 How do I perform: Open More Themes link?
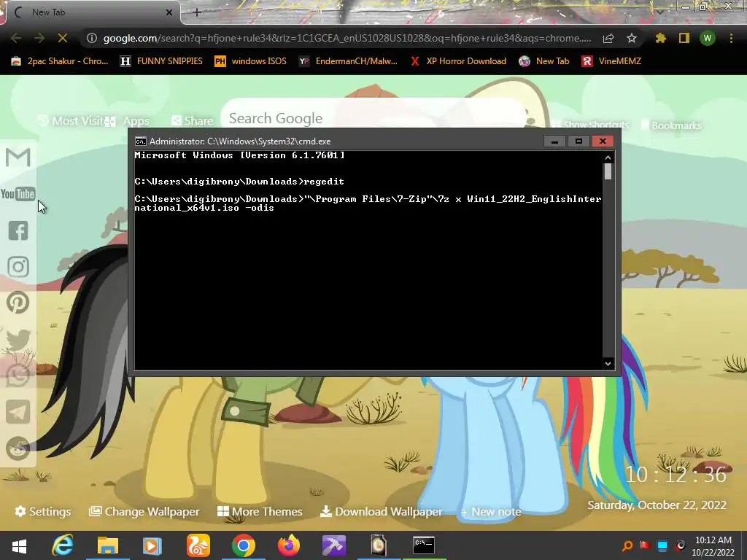tap(260, 511)
